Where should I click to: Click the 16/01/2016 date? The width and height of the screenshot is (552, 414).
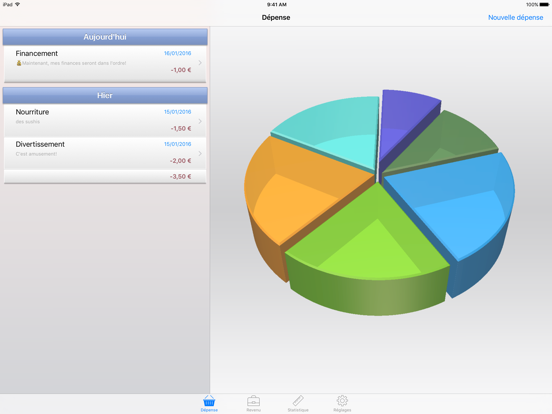(177, 53)
